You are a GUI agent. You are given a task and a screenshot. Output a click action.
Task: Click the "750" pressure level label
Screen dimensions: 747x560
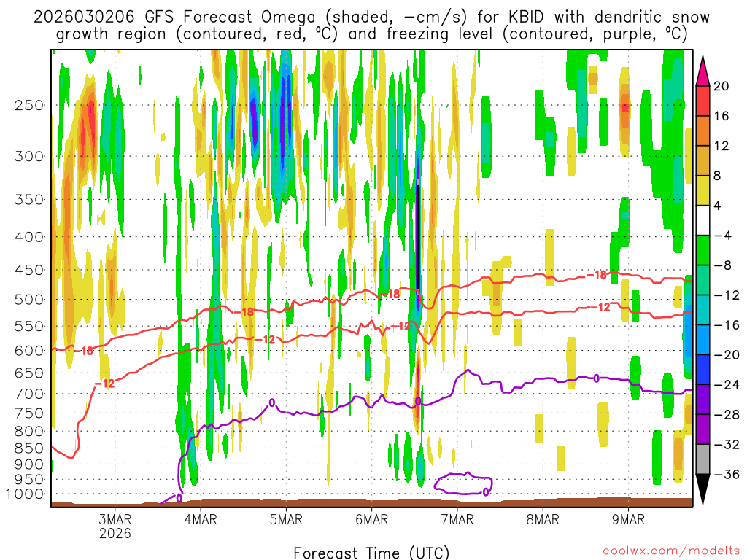[x=29, y=413]
